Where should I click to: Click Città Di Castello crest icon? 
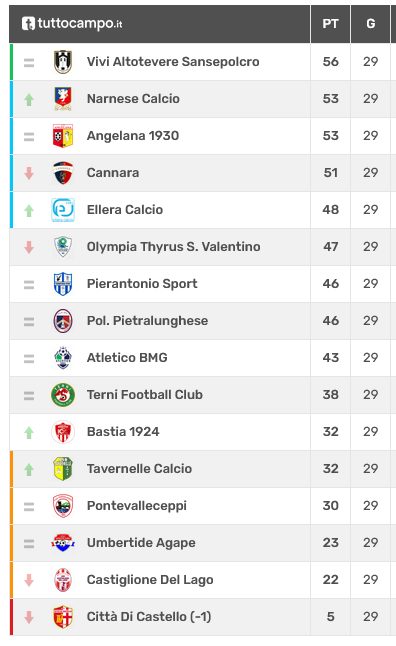pyautogui.click(x=63, y=617)
